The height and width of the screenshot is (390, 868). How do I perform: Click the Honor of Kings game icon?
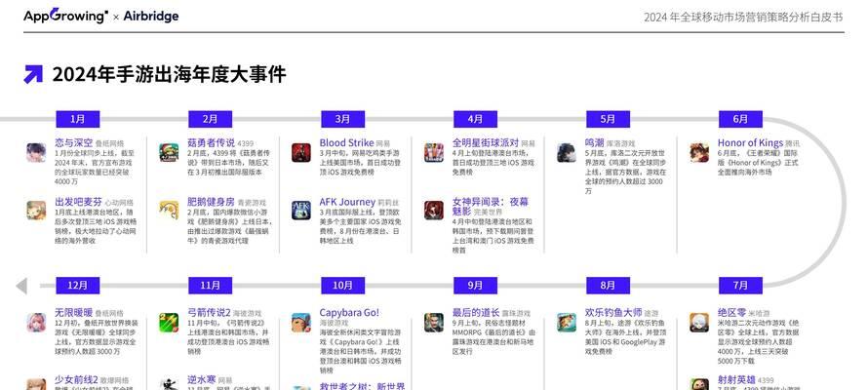[x=699, y=153]
